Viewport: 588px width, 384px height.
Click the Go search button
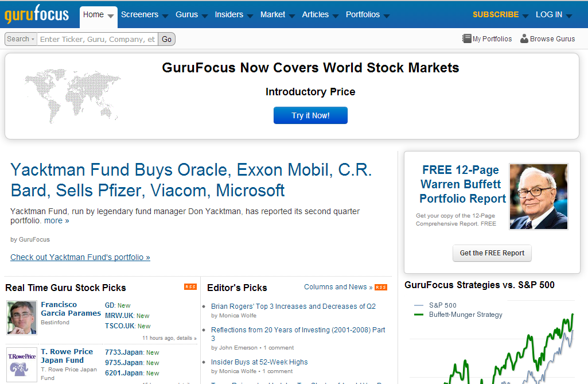point(167,39)
